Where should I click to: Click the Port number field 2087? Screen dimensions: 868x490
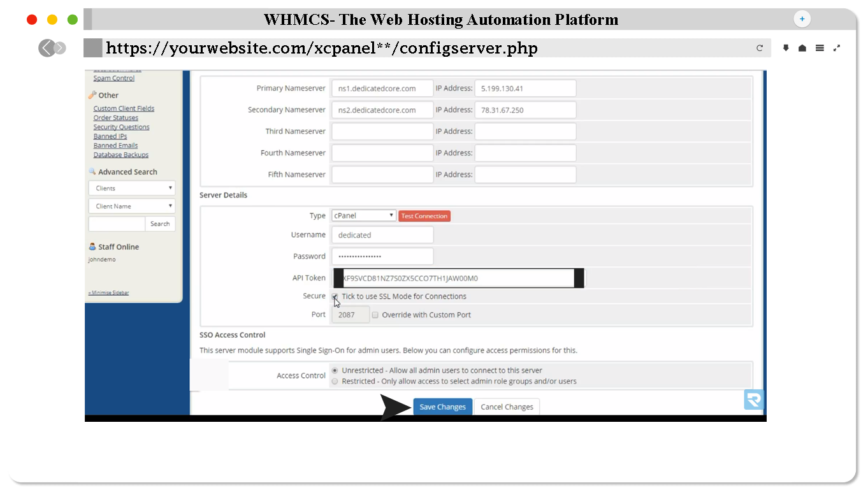point(350,315)
